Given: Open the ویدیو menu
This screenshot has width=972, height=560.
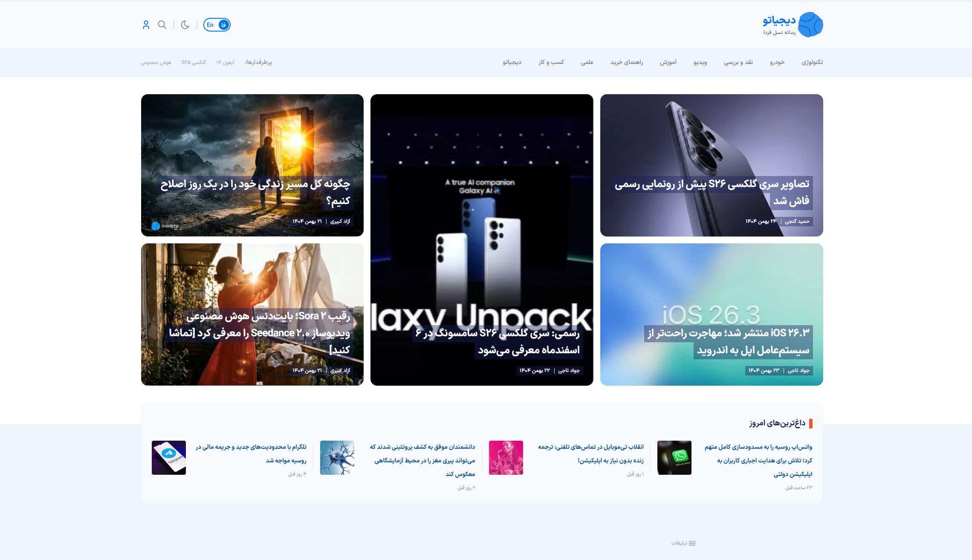Looking at the screenshot, I should tap(700, 62).
